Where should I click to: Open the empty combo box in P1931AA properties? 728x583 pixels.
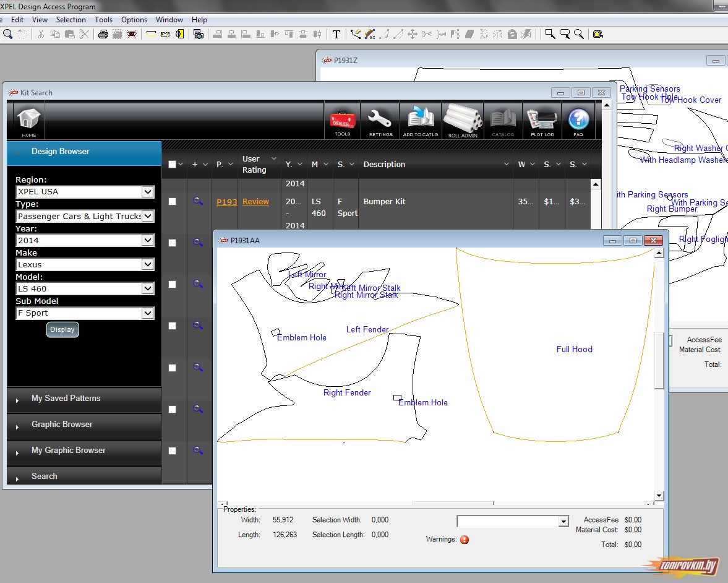[x=513, y=521]
